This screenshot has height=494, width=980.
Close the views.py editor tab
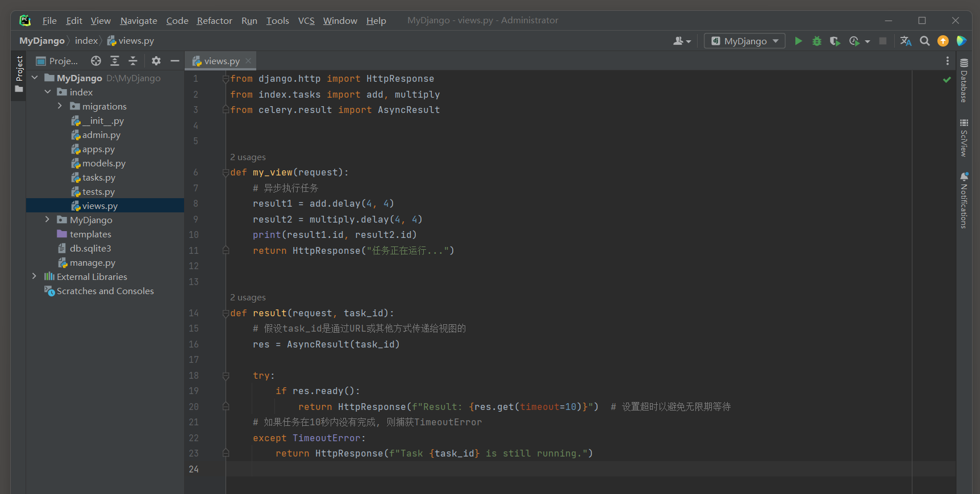point(248,61)
